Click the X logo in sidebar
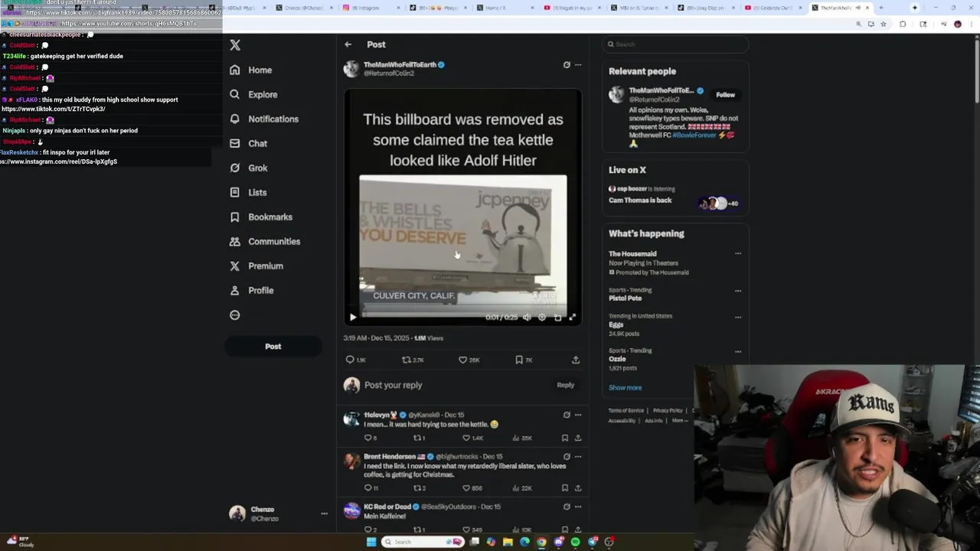The image size is (980, 551). (235, 45)
